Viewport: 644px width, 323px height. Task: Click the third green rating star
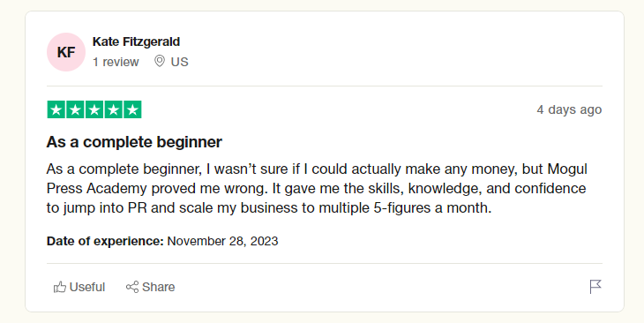coord(94,109)
